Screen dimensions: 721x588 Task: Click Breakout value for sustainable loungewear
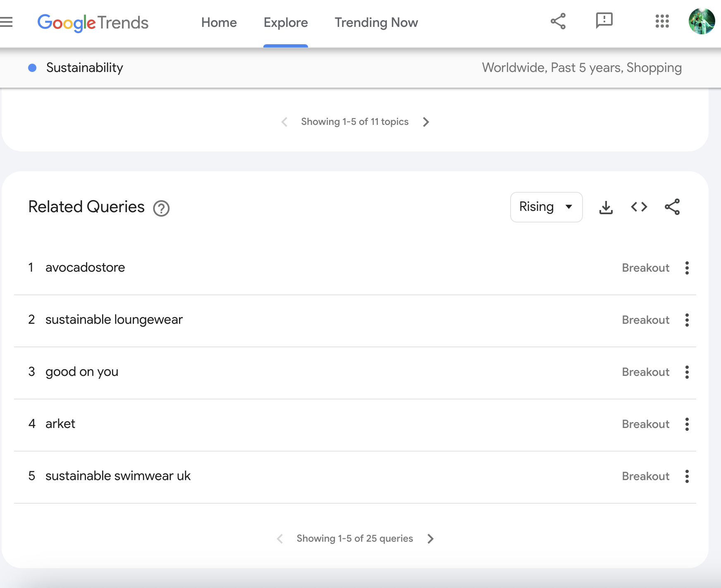646,320
